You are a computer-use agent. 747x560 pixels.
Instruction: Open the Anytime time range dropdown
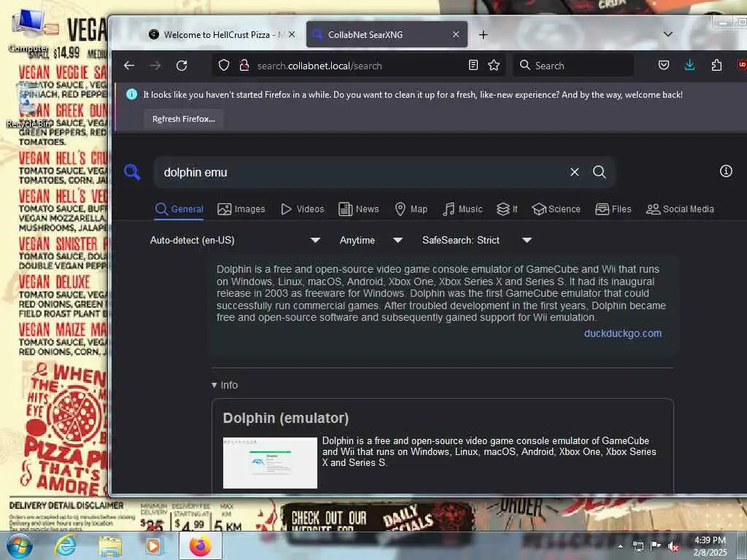pos(371,241)
